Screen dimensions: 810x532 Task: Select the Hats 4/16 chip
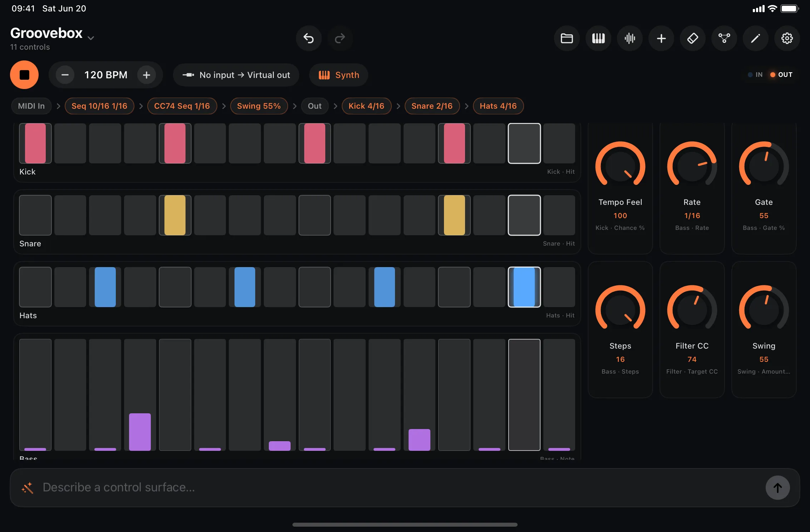tap(498, 106)
